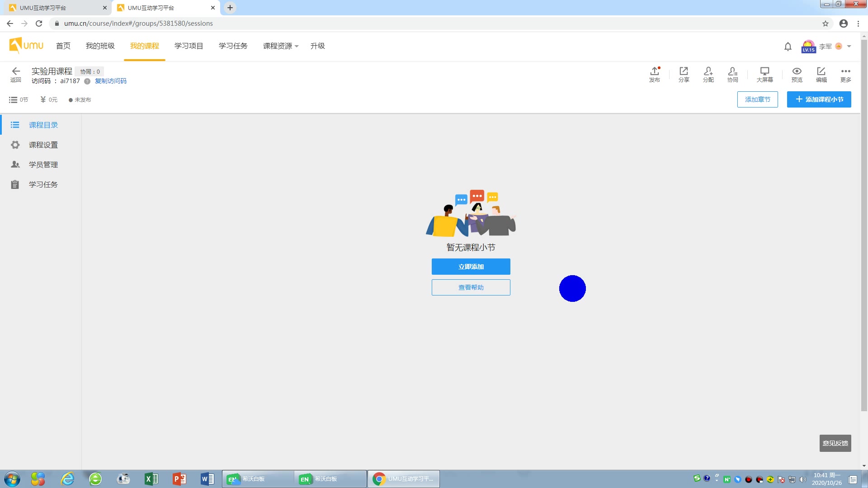Click the 立即添加 button
Screen dimensions: 868x488
471,267
